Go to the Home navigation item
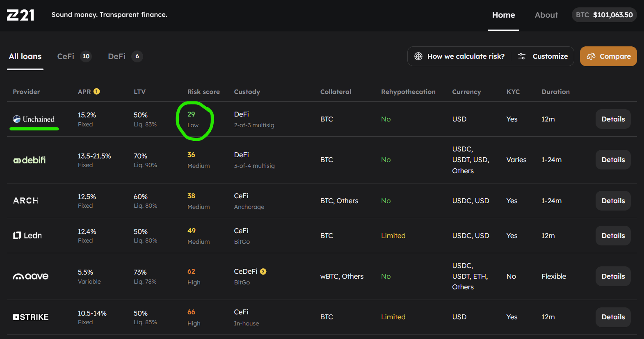This screenshot has height=339, width=644. point(503,15)
